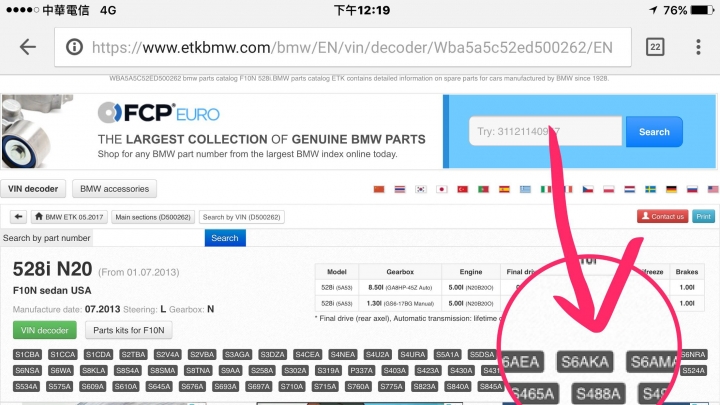720x405 pixels.
Task: Select option code S4NEA
Action: 343,354
